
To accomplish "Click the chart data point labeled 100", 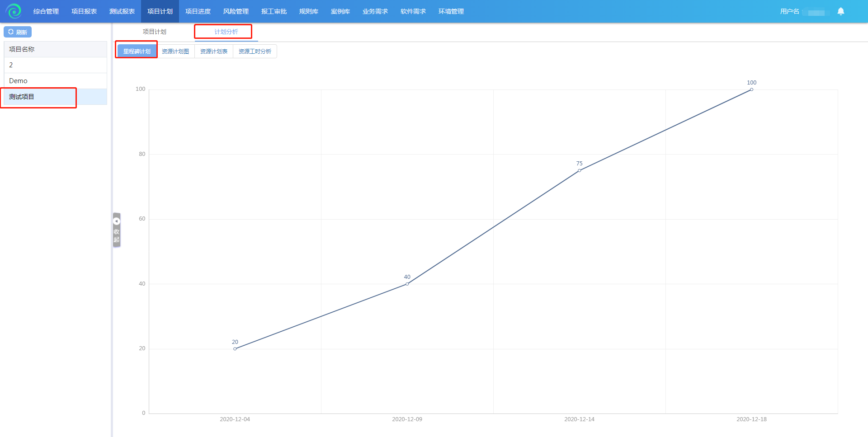I will point(751,89).
